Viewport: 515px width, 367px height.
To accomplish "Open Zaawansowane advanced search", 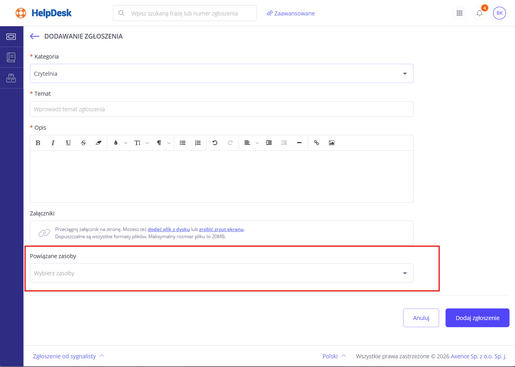I will (x=290, y=13).
